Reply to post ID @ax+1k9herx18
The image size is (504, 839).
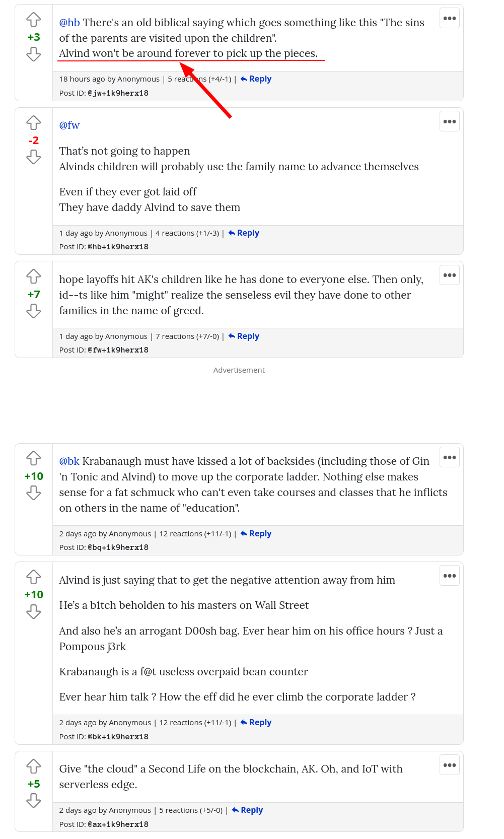tap(247, 810)
